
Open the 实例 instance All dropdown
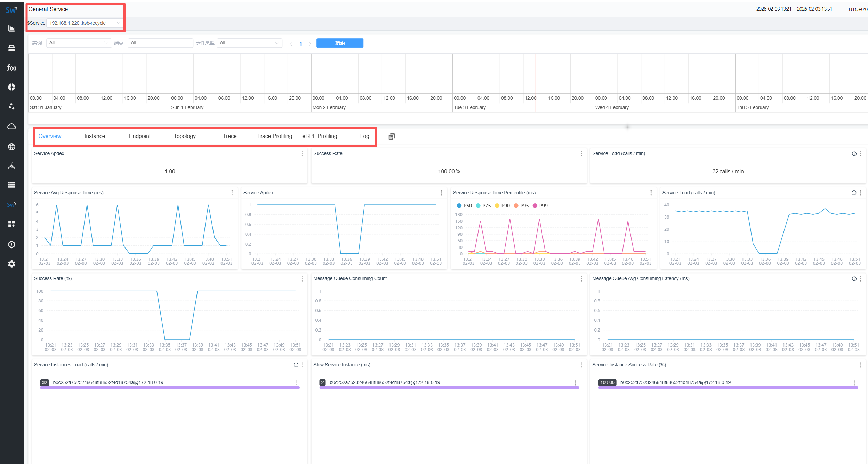click(x=79, y=43)
